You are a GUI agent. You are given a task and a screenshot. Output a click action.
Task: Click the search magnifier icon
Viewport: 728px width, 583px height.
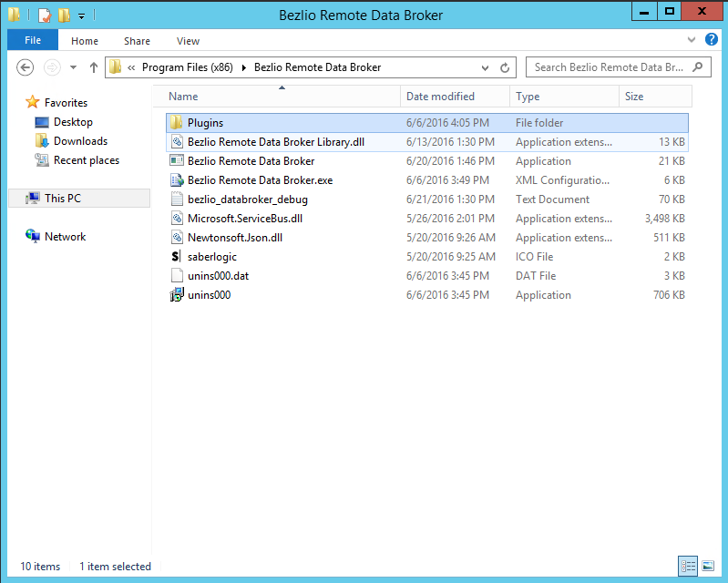(697, 67)
